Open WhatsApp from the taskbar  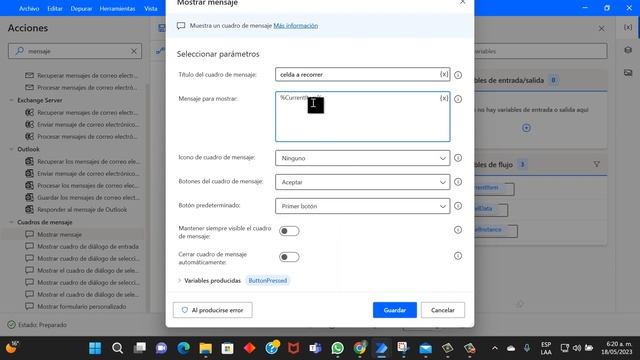(338, 348)
